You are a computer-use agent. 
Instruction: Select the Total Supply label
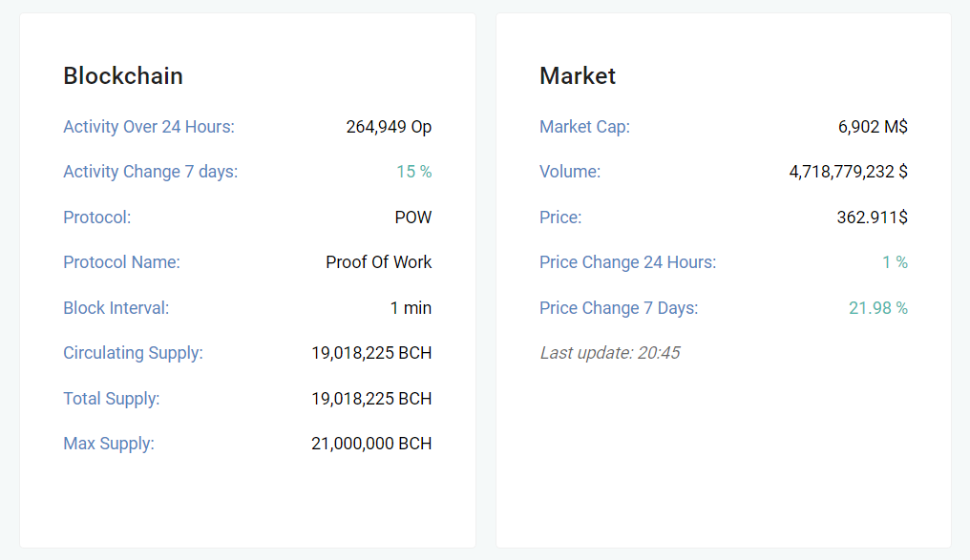(x=112, y=399)
